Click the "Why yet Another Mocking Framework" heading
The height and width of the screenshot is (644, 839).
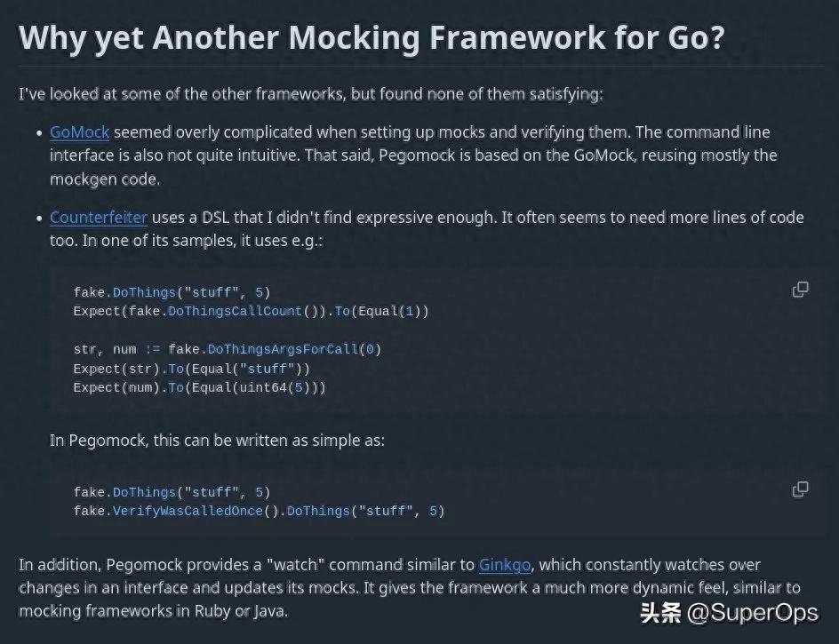point(371,38)
